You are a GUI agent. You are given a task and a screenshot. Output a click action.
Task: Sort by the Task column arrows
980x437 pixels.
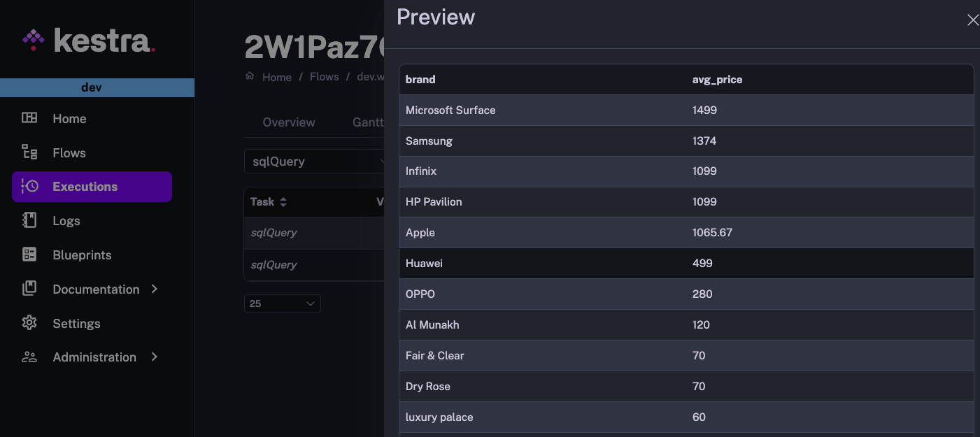[283, 202]
